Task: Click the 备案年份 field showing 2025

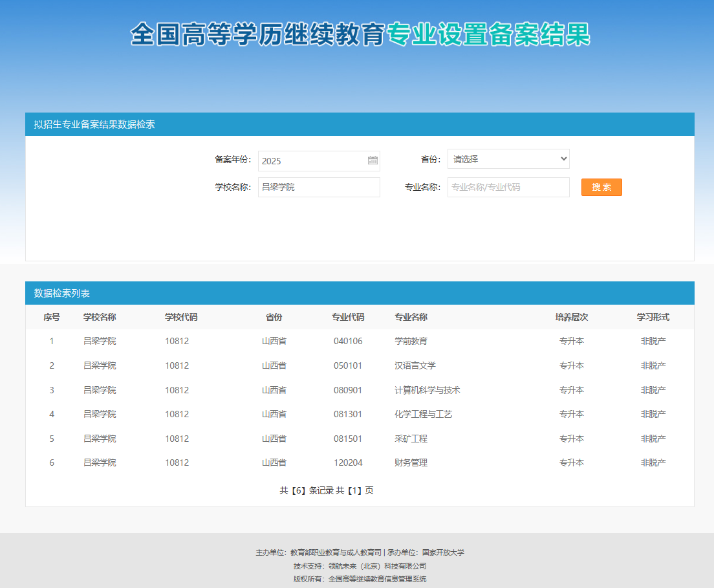Action: click(x=312, y=161)
